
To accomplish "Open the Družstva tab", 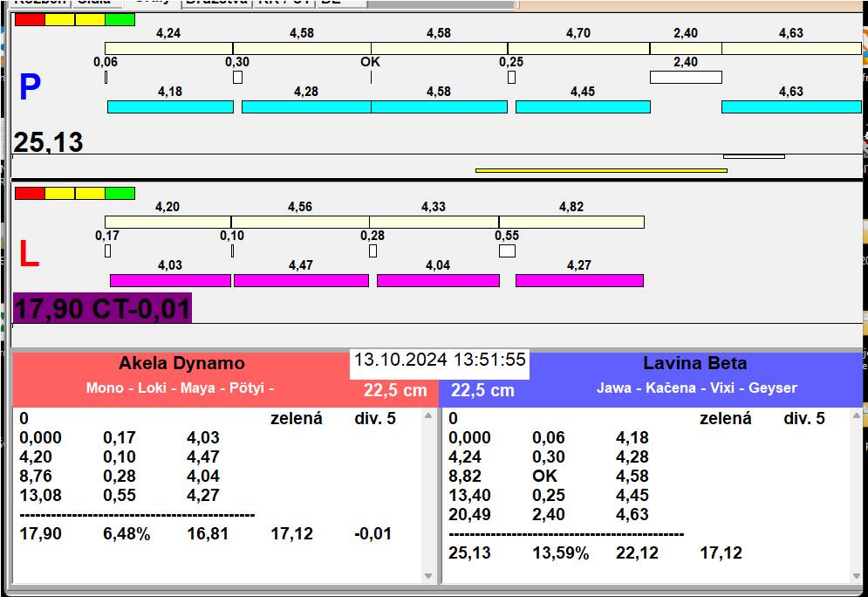I will coord(215,3).
